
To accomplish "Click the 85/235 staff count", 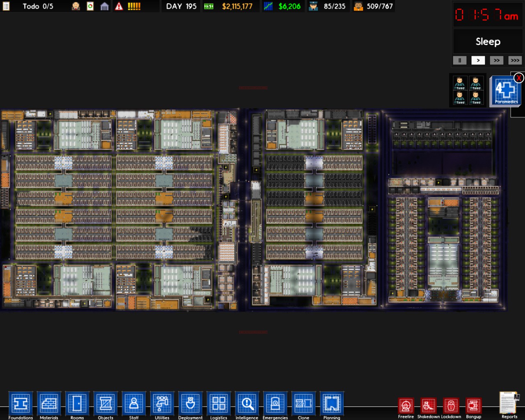I will pyautogui.click(x=335, y=6).
